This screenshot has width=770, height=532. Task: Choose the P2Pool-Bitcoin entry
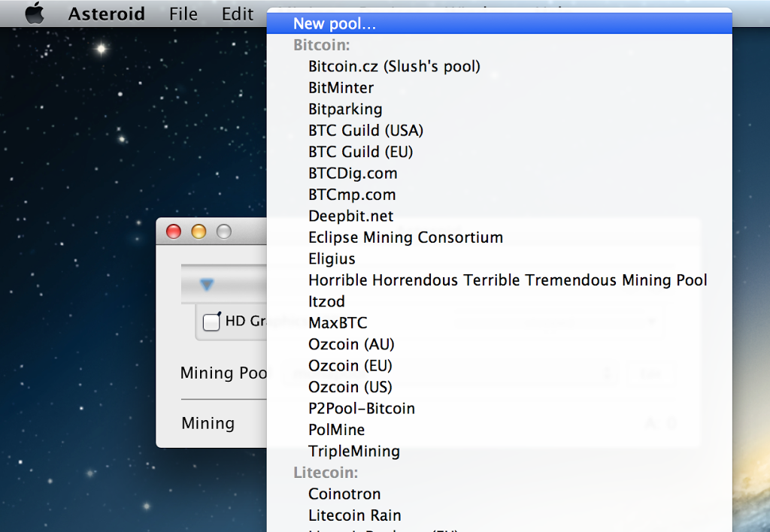499,408
